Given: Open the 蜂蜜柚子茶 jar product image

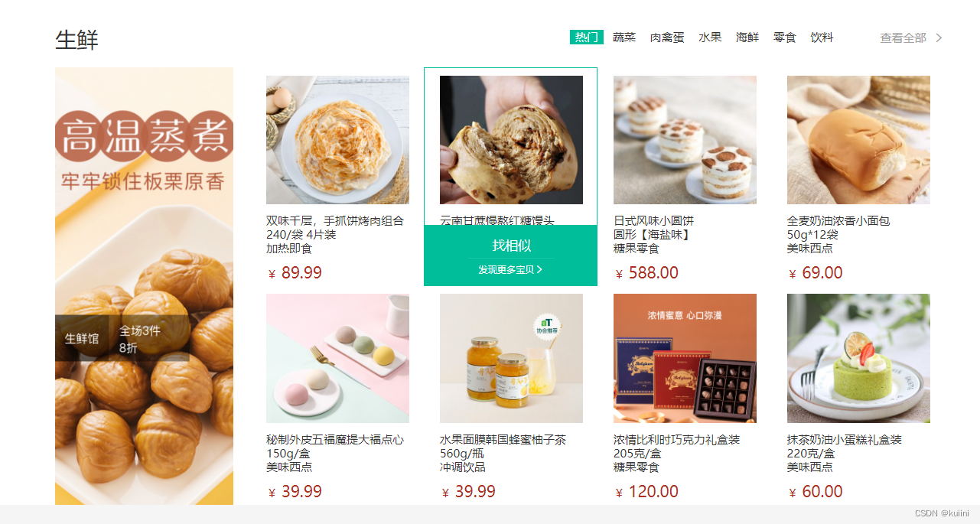Looking at the screenshot, I should tap(511, 358).
